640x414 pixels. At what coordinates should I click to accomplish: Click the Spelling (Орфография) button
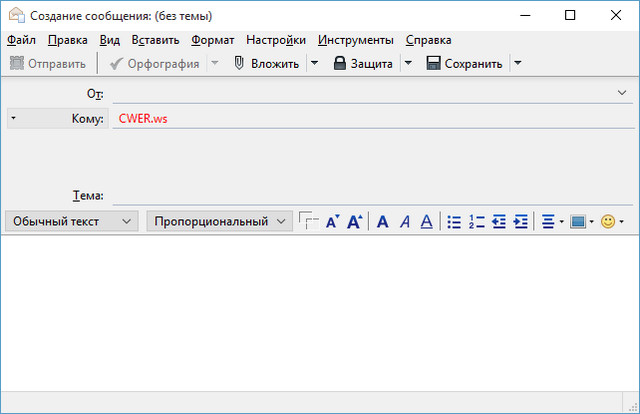click(155, 63)
